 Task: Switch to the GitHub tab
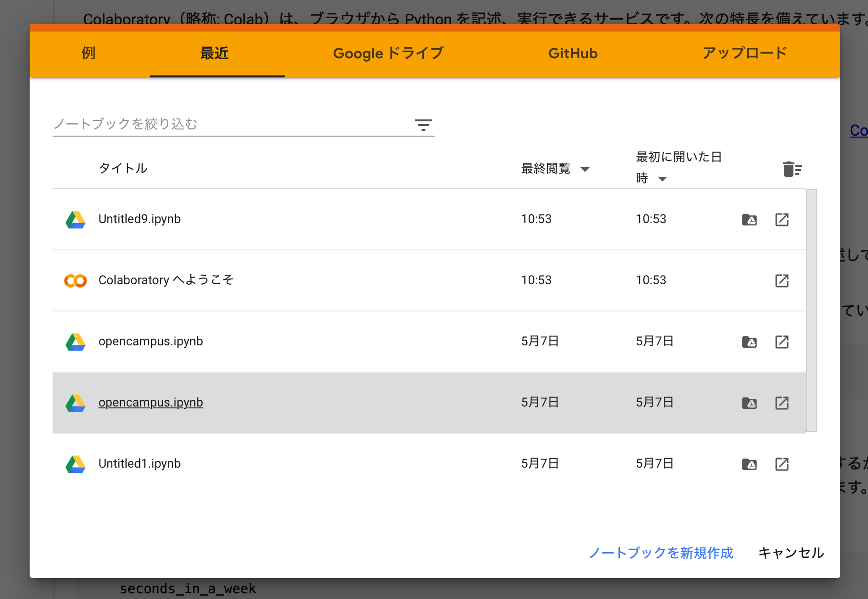click(x=573, y=53)
